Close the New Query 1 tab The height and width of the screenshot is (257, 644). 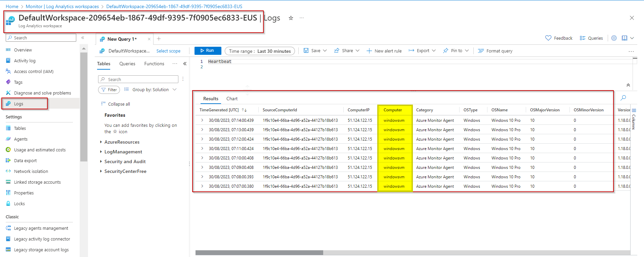(x=149, y=39)
